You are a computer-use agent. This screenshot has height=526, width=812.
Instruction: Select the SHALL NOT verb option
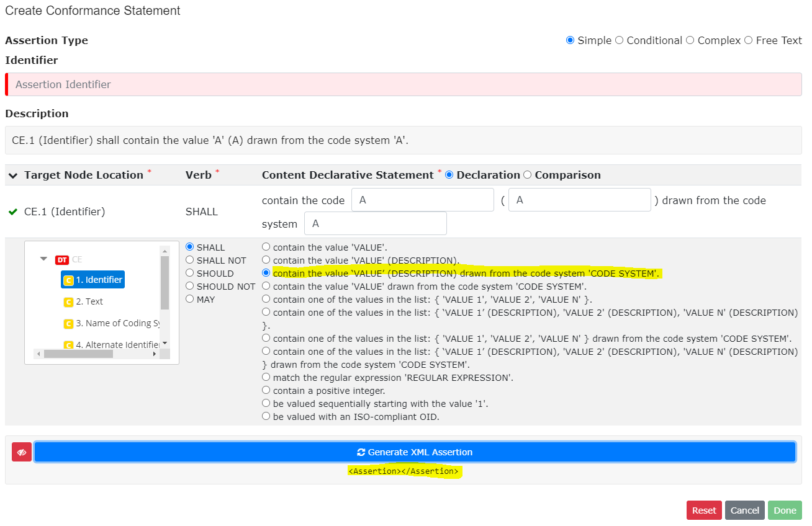(190, 260)
